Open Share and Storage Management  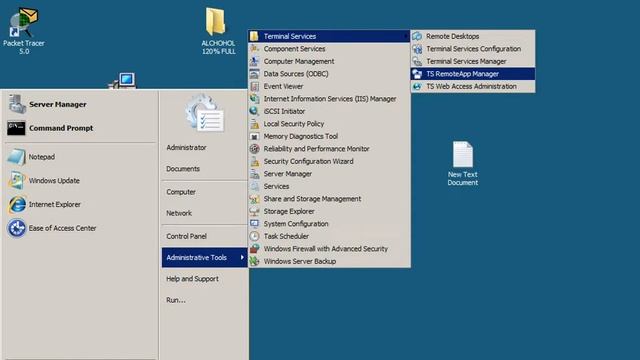329,199
